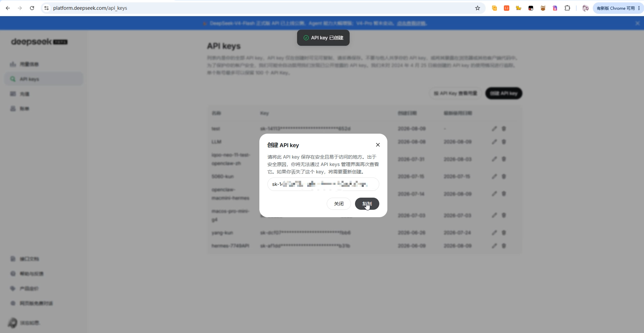Click the '5060-kun' name cell

click(x=222, y=176)
